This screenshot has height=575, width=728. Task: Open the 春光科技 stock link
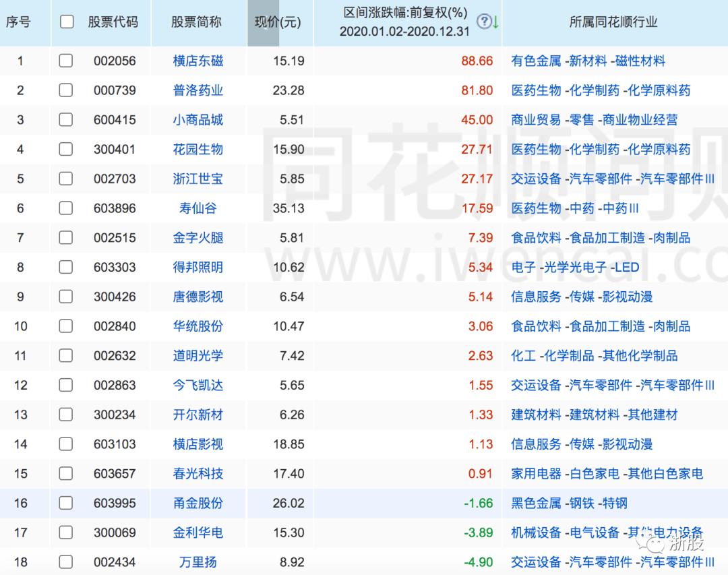point(198,473)
